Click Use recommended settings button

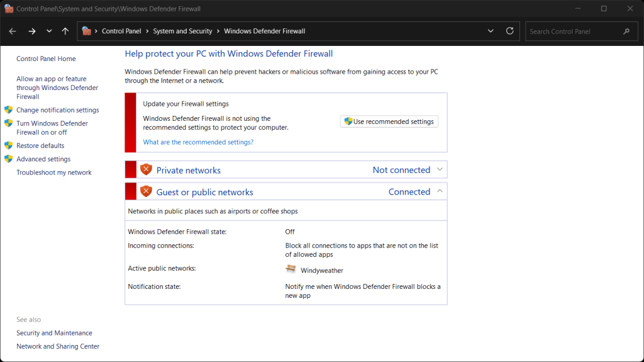389,122
